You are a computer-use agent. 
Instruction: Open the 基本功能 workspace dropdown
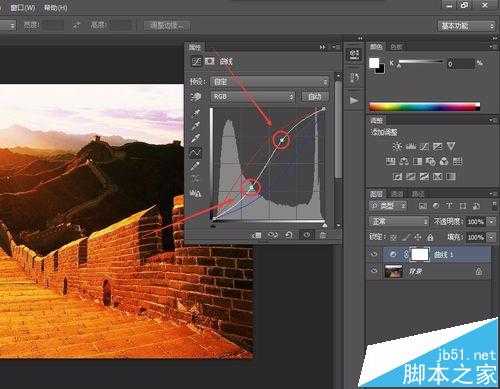click(466, 26)
